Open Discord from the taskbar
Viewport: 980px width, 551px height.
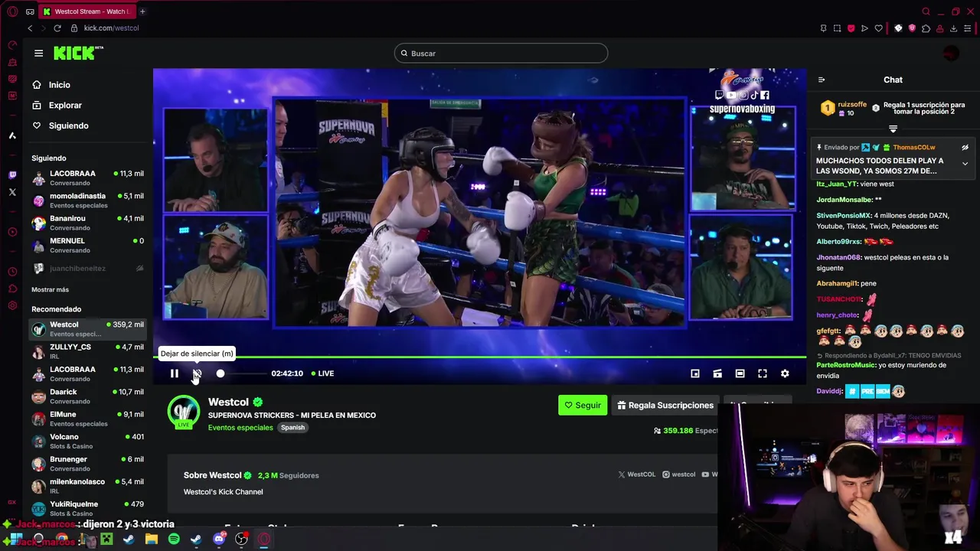click(x=219, y=540)
